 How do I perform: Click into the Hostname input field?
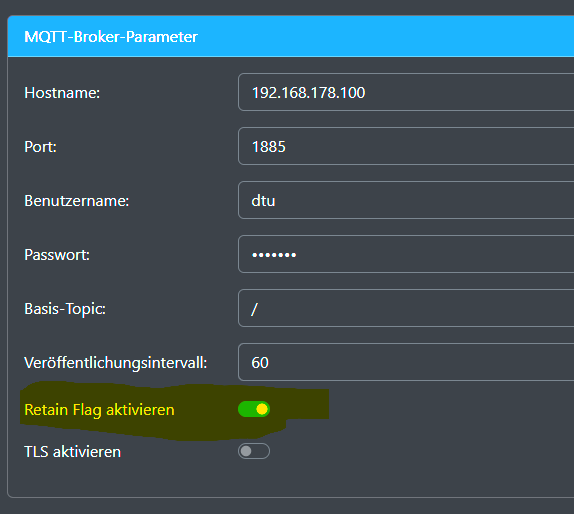(x=406, y=92)
